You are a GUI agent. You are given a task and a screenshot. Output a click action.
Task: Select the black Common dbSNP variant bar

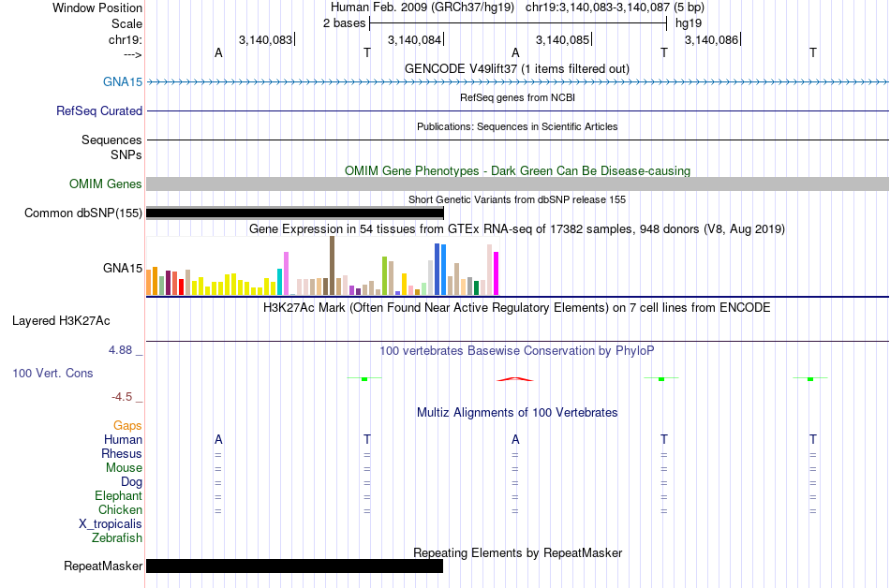(x=294, y=213)
